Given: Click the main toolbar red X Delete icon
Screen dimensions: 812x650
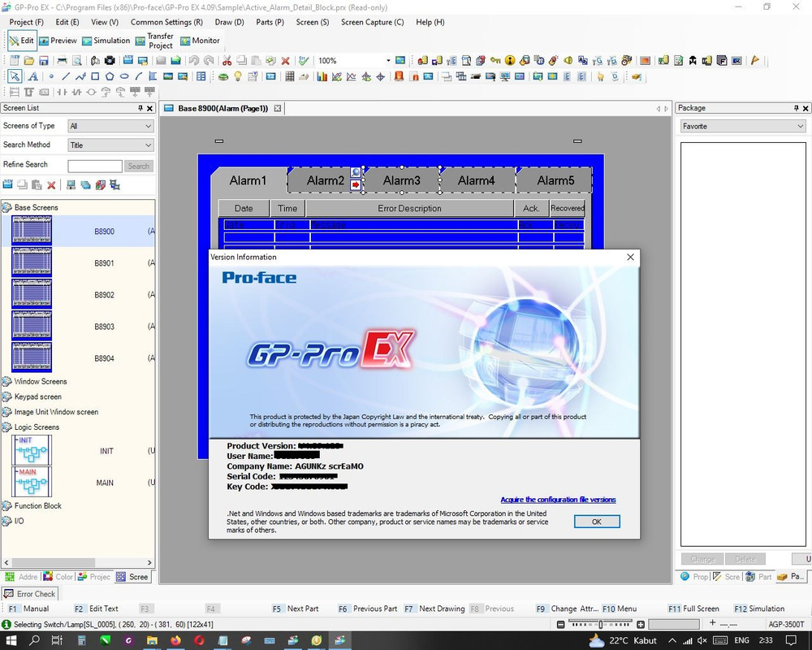Looking at the screenshot, I should (x=285, y=61).
